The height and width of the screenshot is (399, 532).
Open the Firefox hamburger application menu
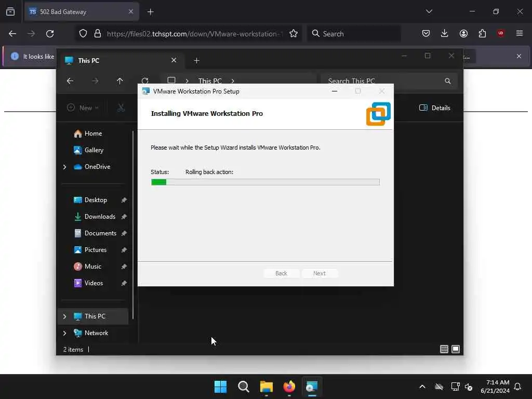[x=520, y=33]
